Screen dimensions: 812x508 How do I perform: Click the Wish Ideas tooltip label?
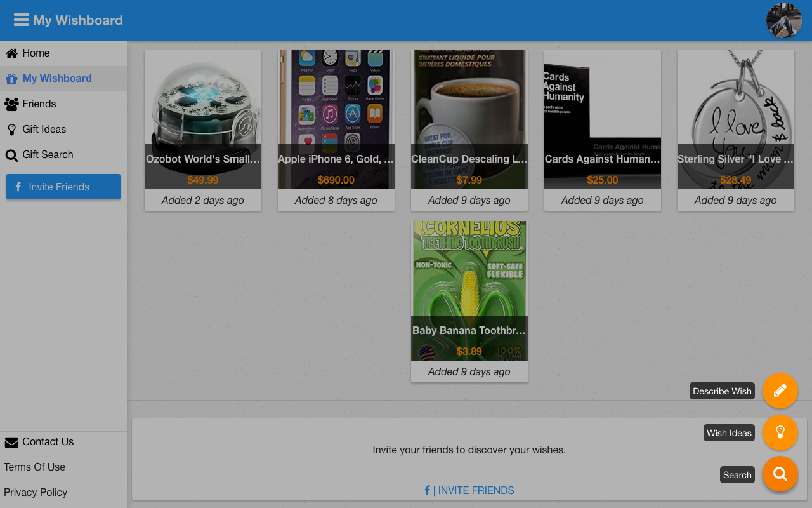point(729,433)
